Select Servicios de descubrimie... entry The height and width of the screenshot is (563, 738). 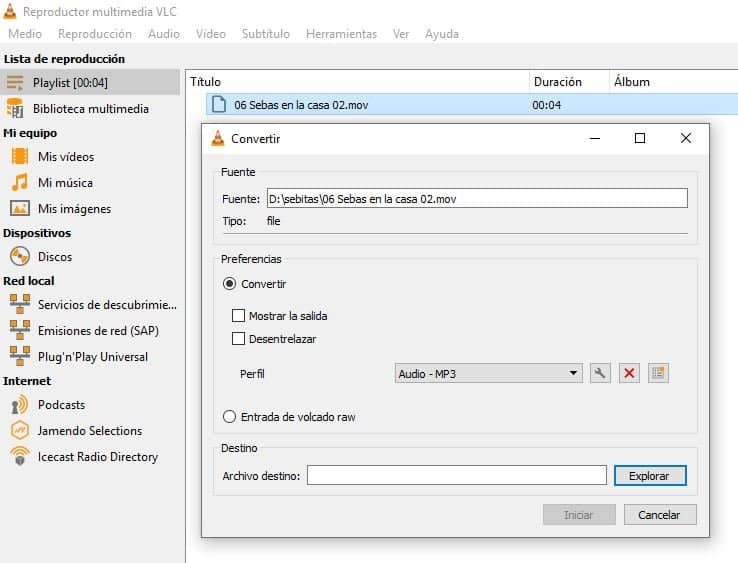[107, 305]
